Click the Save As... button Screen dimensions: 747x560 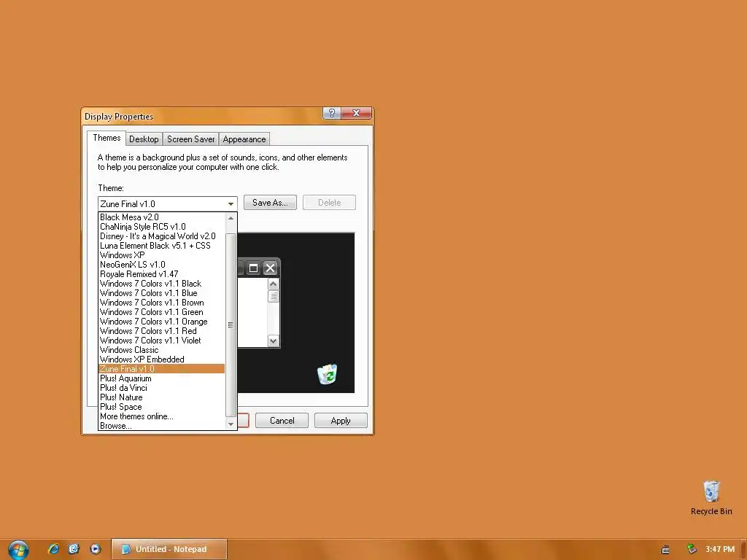pos(270,203)
